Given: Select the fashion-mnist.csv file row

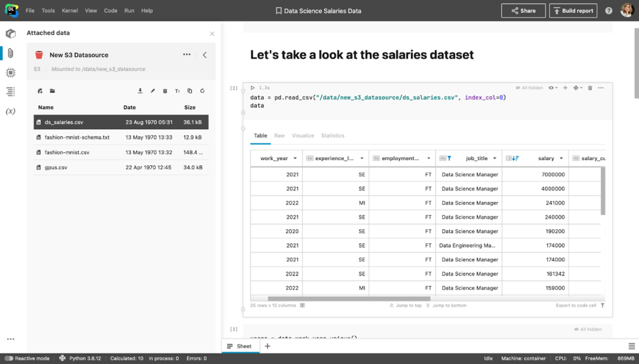Looking at the screenshot, I should (121, 152).
